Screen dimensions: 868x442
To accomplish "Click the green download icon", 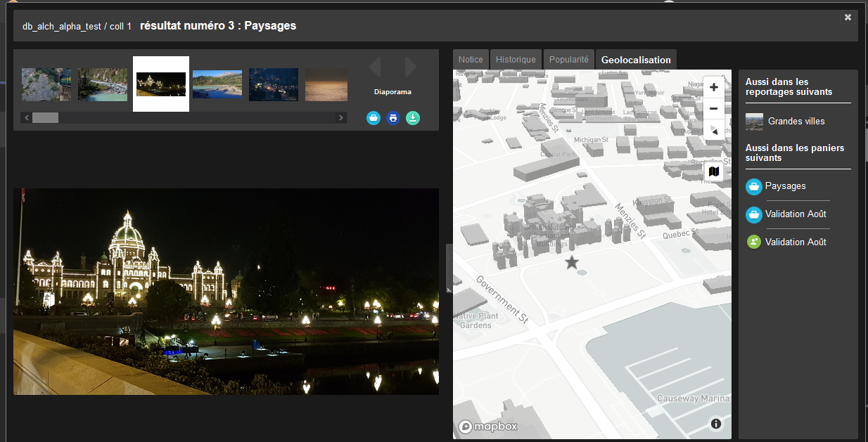I will [413, 118].
